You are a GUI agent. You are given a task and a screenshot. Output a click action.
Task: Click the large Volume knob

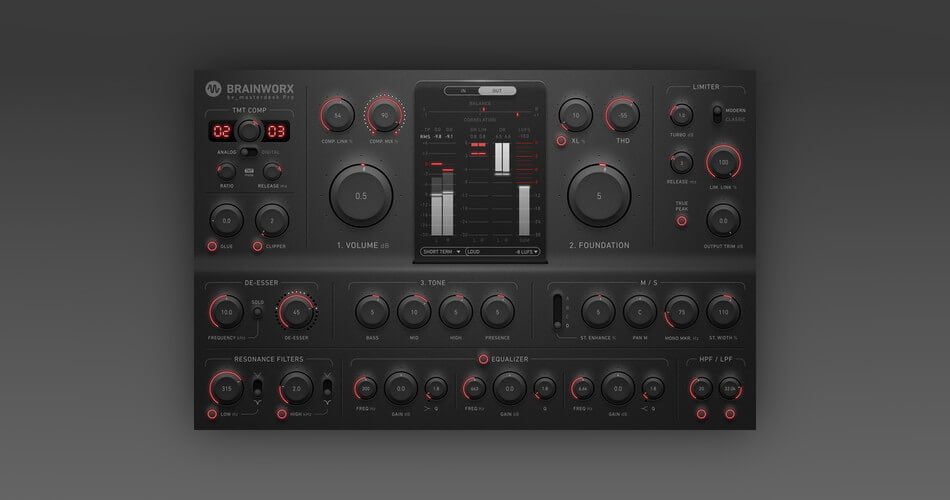(x=361, y=196)
